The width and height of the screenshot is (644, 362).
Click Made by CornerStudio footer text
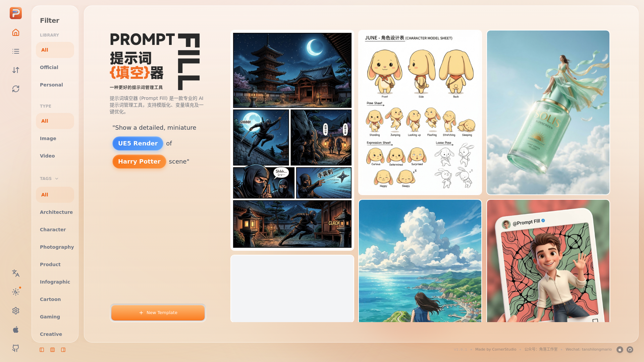tap(496, 350)
